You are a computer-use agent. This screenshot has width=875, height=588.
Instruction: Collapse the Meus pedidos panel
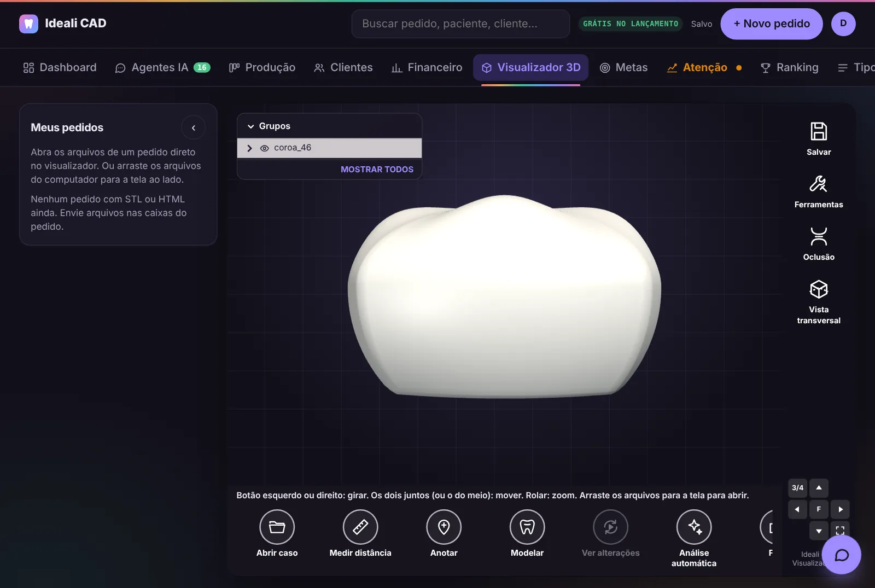(193, 128)
